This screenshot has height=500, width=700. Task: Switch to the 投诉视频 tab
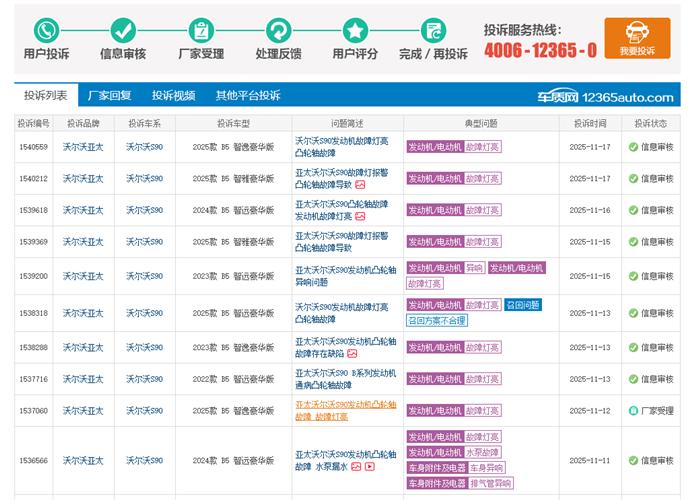173,96
